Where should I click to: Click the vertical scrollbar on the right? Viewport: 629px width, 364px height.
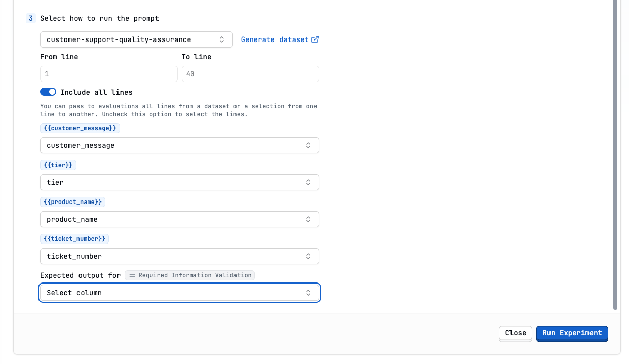click(615, 152)
